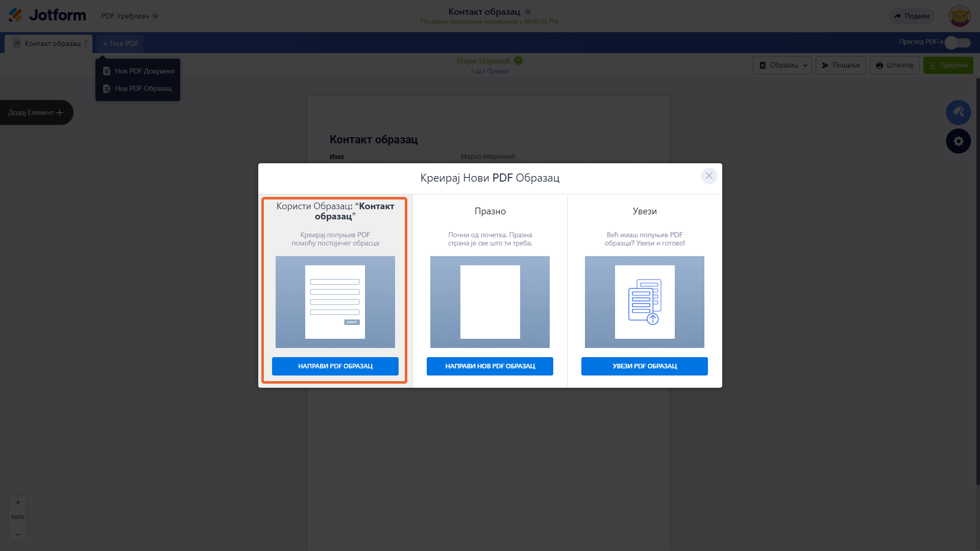Click the zoom in plus icon

(17, 503)
